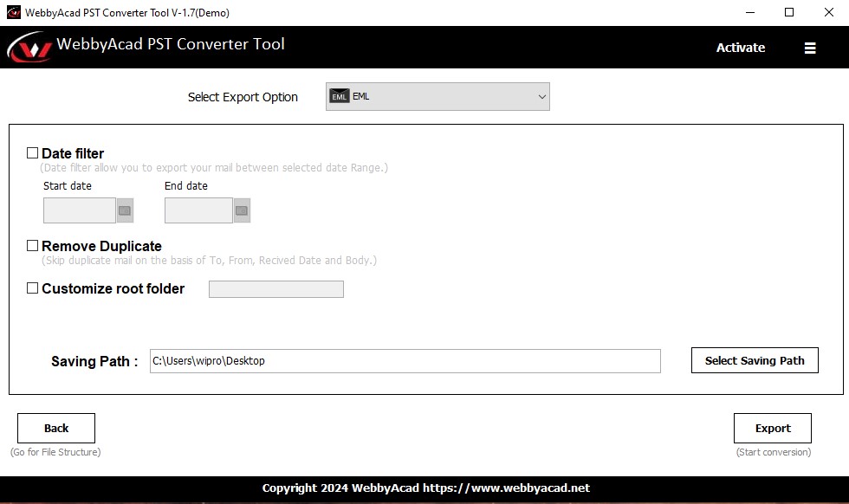Click the EML format icon in dropdown

click(x=340, y=96)
